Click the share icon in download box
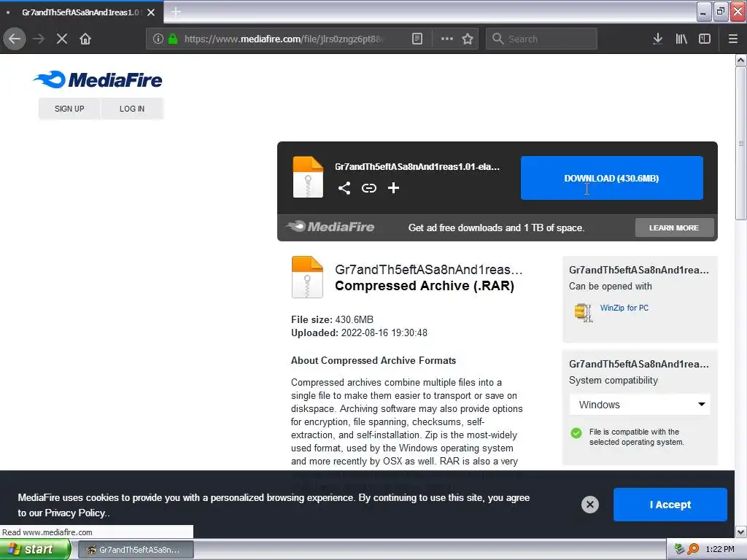 pyautogui.click(x=344, y=188)
